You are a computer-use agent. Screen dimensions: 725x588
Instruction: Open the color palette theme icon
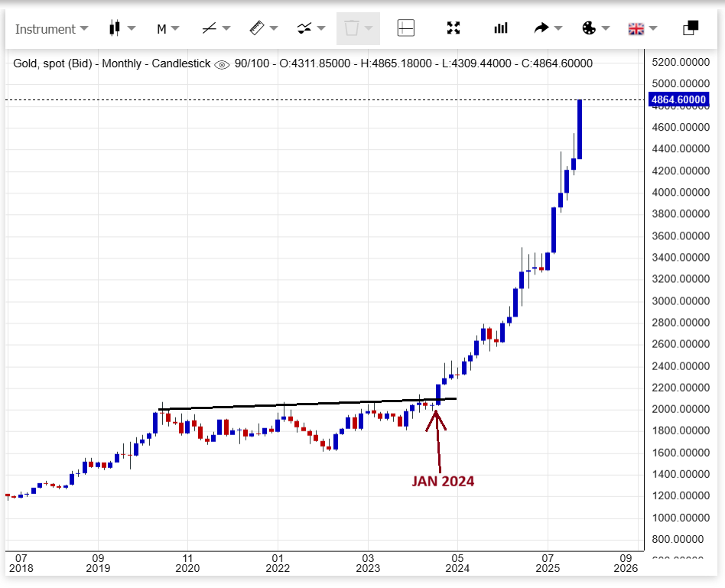[x=589, y=29]
